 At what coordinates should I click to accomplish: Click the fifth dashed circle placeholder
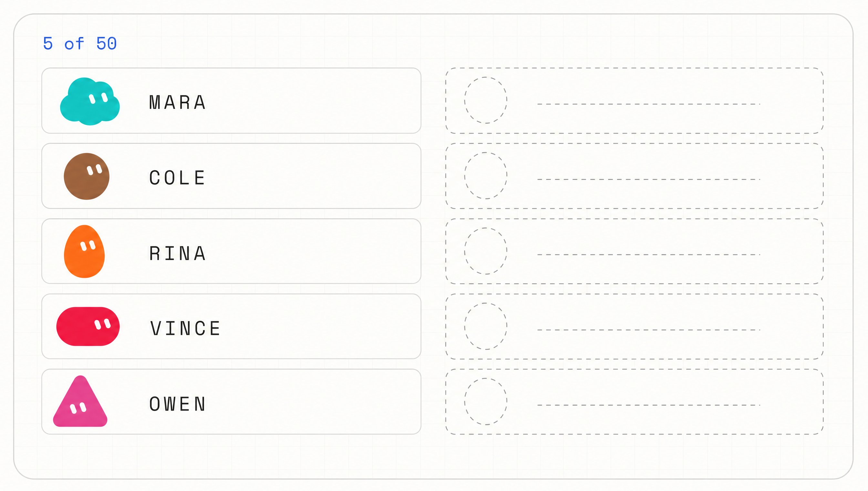point(485,401)
